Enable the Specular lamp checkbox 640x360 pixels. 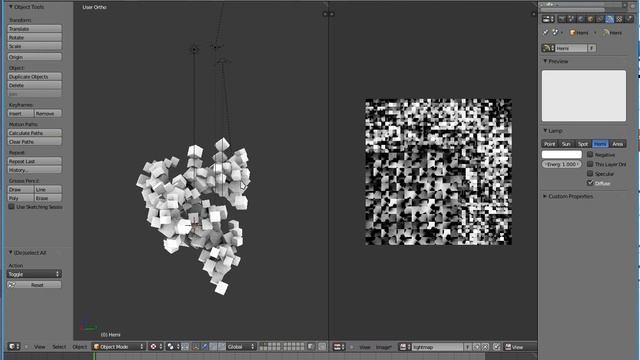click(x=590, y=173)
